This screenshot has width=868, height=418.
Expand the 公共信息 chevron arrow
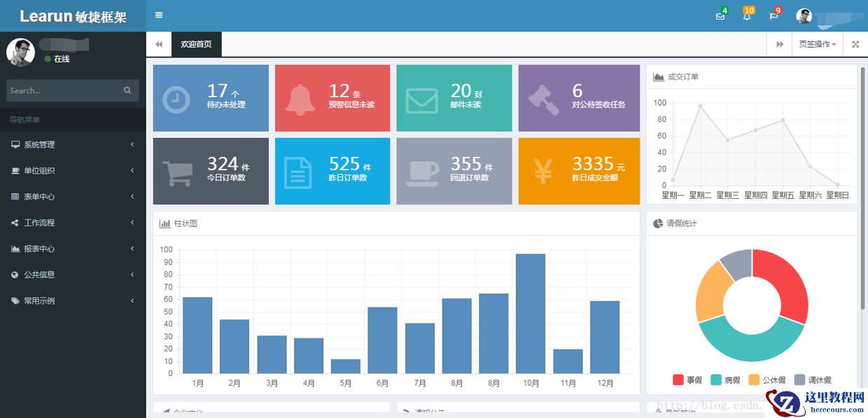tap(132, 274)
